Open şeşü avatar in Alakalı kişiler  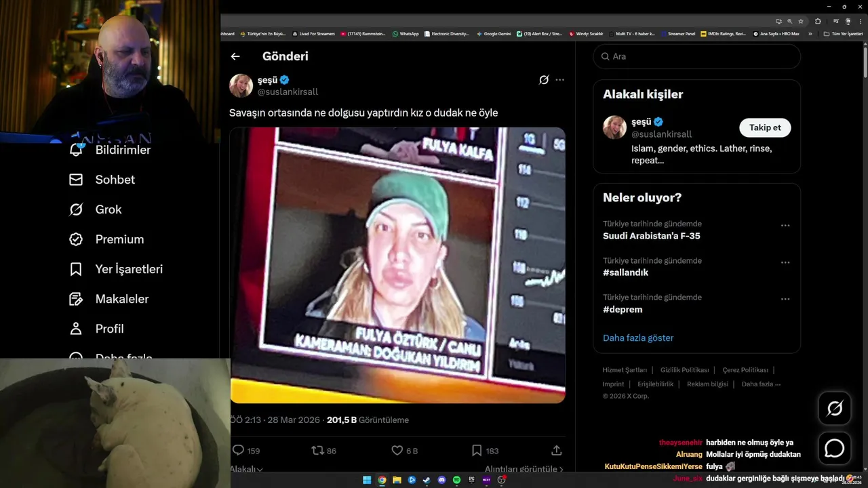click(615, 127)
